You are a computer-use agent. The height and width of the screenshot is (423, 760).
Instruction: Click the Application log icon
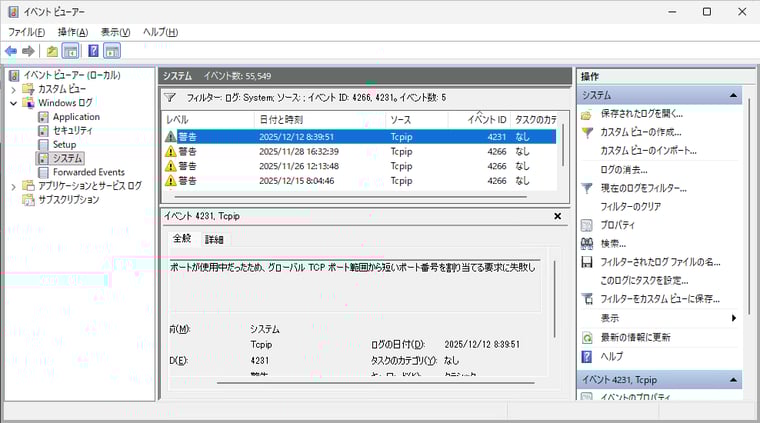tap(44, 117)
